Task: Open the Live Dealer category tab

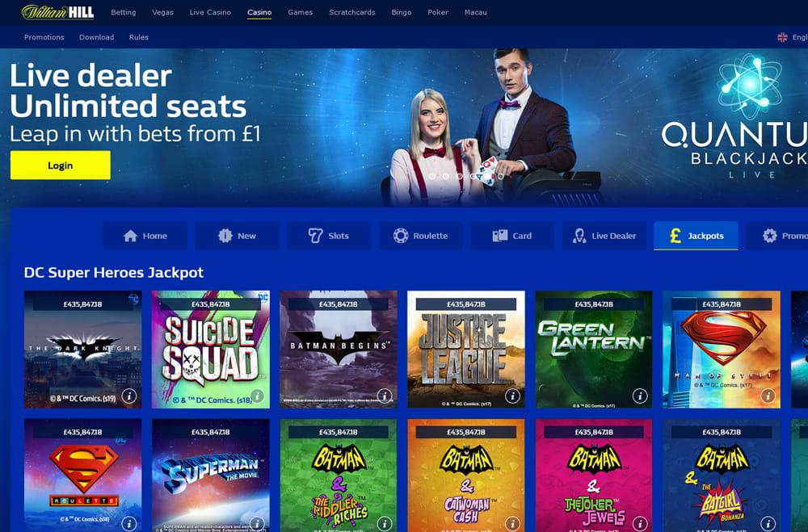Action: click(604, 236)
